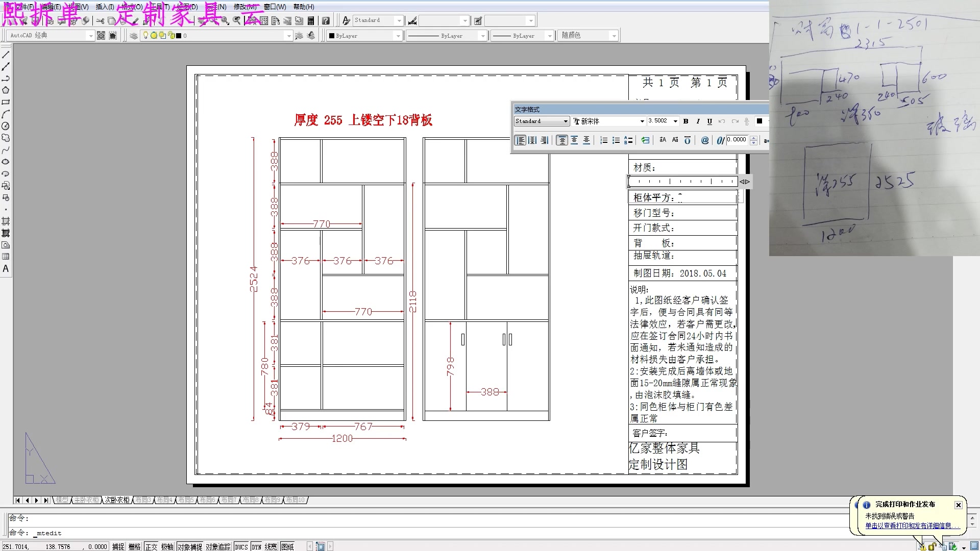Image resolution: width=980 pixels, height=551 pixels.
Task: Click link to view print and publish details
Action: 912,525
